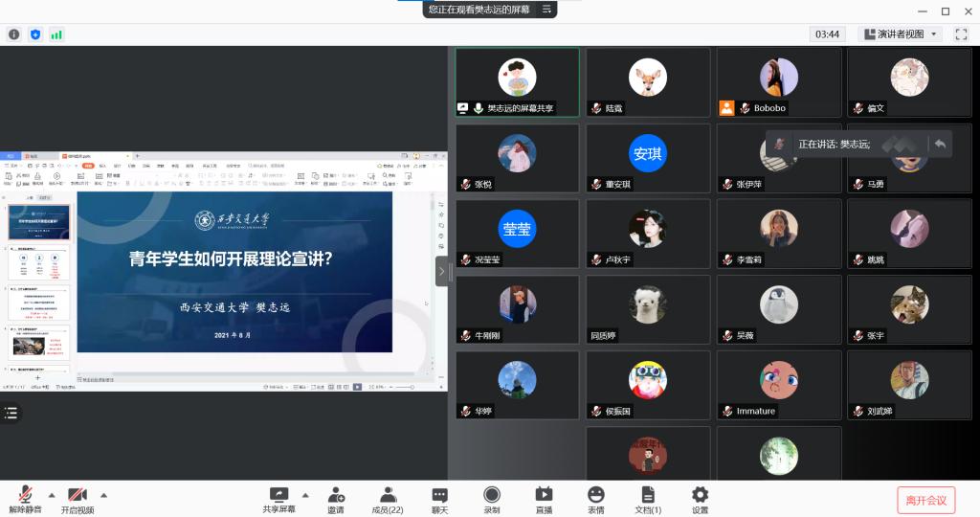The width and height of the screenshot is (980, 517).
Task: Open the 聊天 chat panel
Action: pos(439,499)
